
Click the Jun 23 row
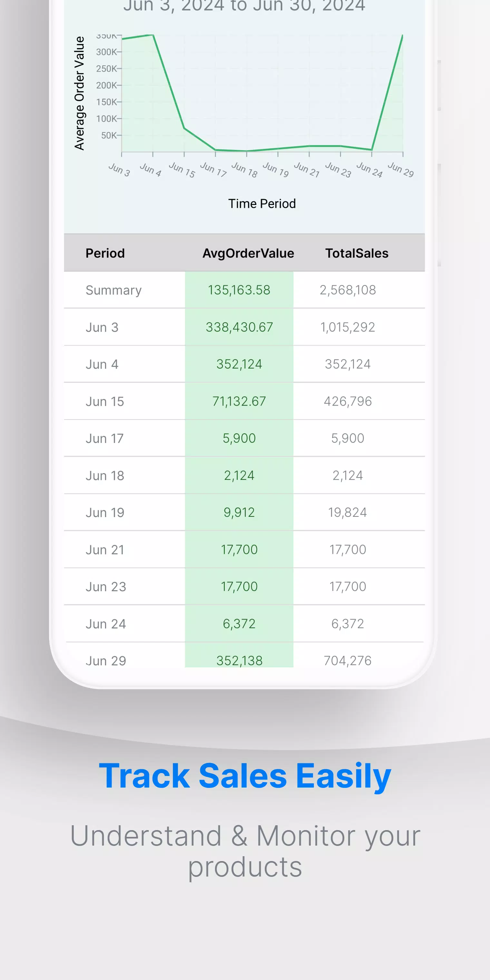(x=244, y=587)
